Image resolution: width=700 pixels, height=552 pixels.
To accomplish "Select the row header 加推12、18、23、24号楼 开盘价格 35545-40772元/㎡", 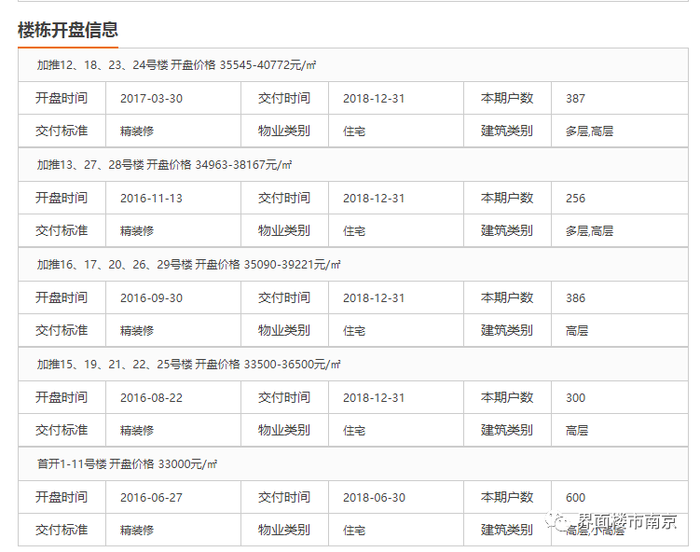I will point(353,65).
